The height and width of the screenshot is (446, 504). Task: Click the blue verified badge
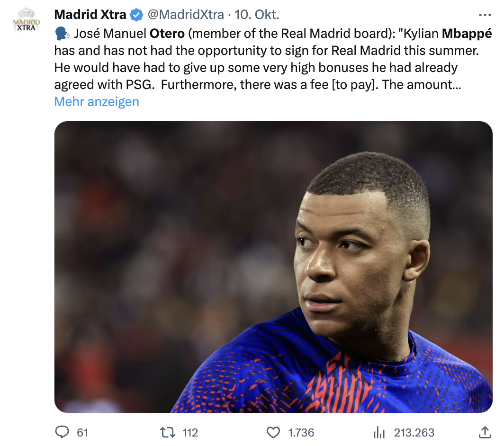click(137, 15)
